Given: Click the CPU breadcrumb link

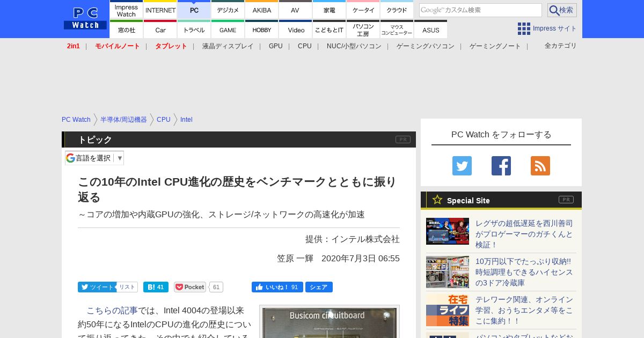Looking at the screenshot, I should pyautogui.click(x=164, y=120).
